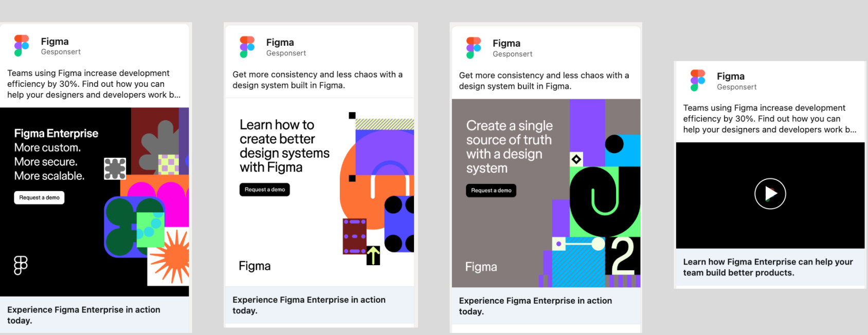Click the 'Learn how to create better design systems' image

pyautogui.click(x=320, y=192)
